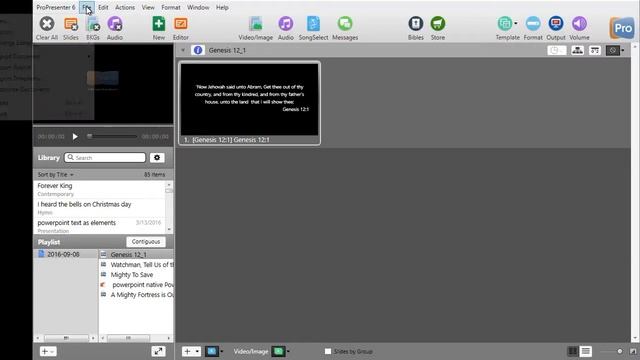Open the ProPresenter 6 menu
The width and height of the screenshot is (640, 360).
56,7
